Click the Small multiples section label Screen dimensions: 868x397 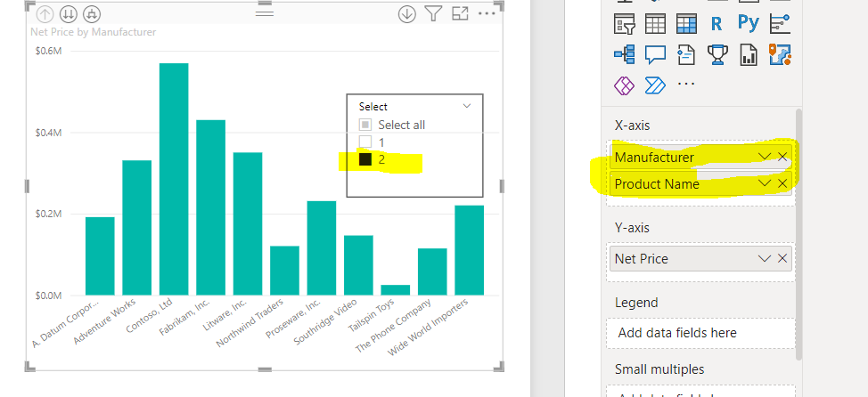(659, 369)
